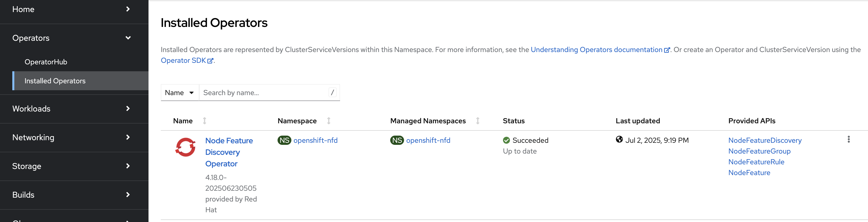Open the Name filter type dropdown
This screenshot has width=868, height=222.
tap(179, 93)
